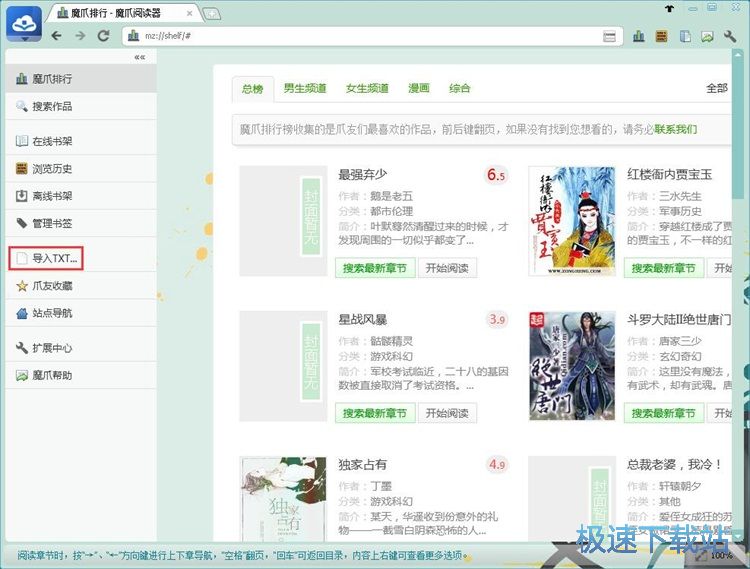Go forward with the right arrow
Viewport: 750px width, 569px height.
tap(80, 36)
